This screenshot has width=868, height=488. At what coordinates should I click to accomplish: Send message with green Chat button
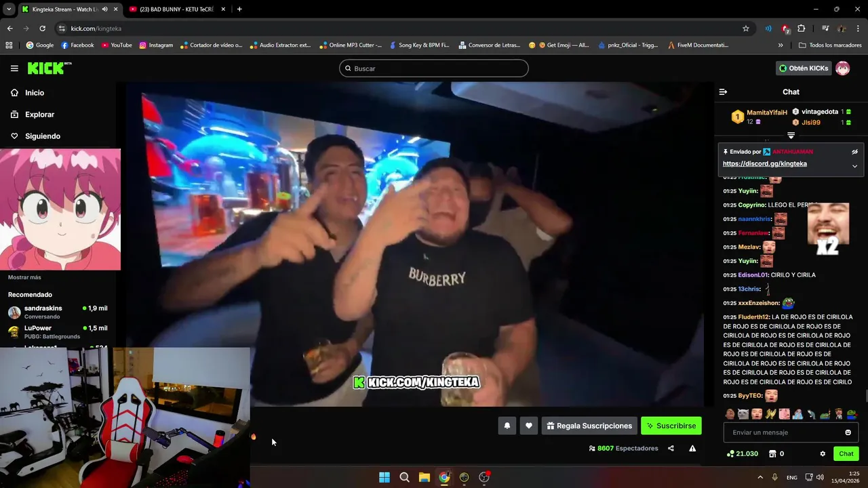pos(846,453)
